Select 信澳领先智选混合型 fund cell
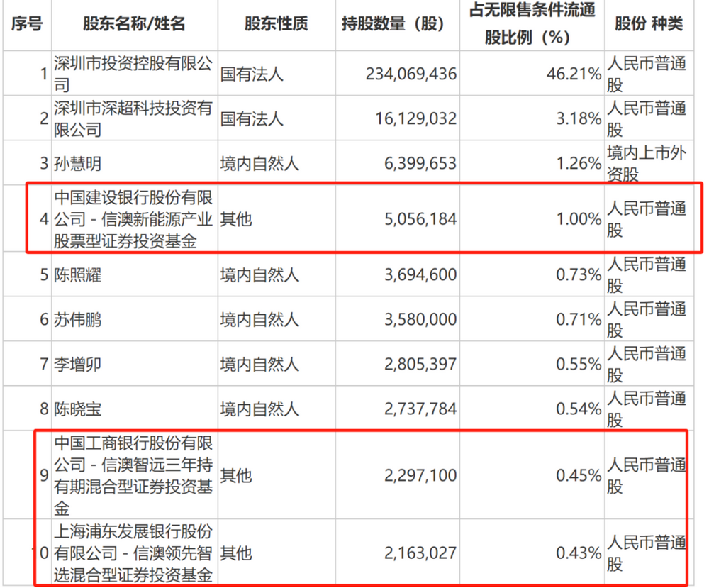Image resolution: width=709 pixels, height=588 pixels. (133, 553)
